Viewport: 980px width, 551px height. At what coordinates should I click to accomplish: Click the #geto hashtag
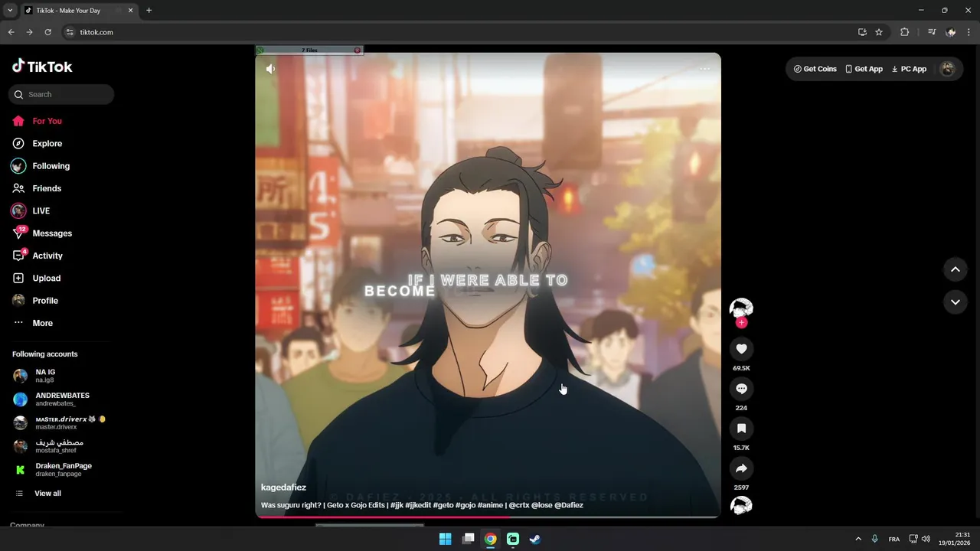click(443, 505)
